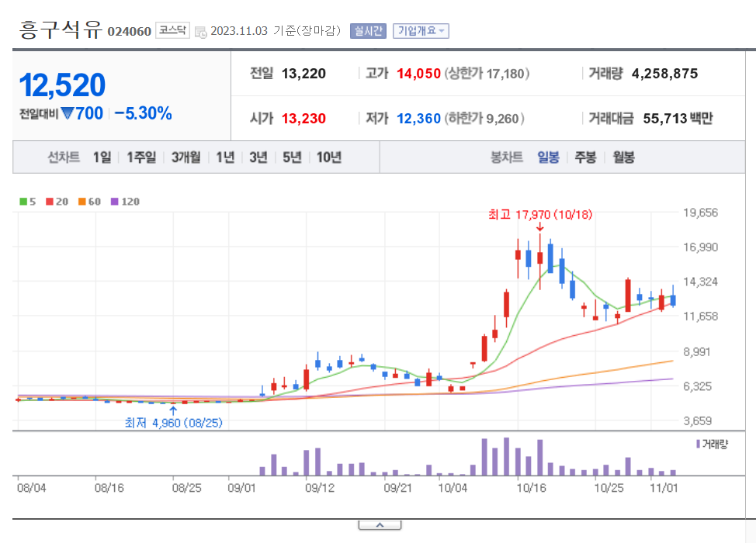Collapse the chart with the up-arrow handle
756x543 pixels.
(x=380, y=524)
